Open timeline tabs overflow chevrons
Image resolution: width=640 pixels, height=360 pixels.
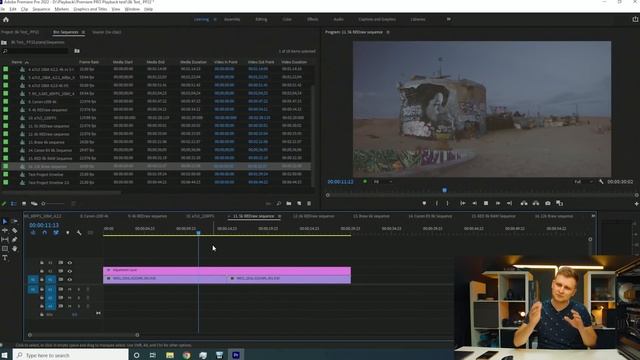pos(593,216)
